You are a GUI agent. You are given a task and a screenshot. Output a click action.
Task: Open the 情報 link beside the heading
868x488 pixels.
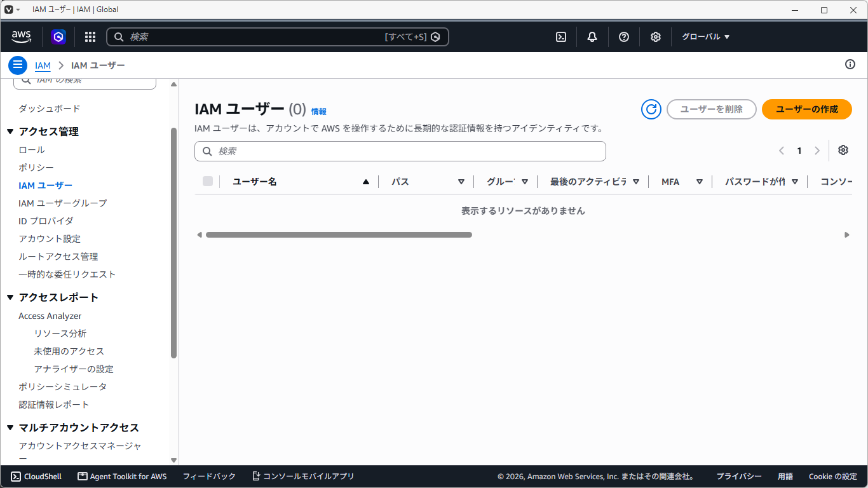319,112
